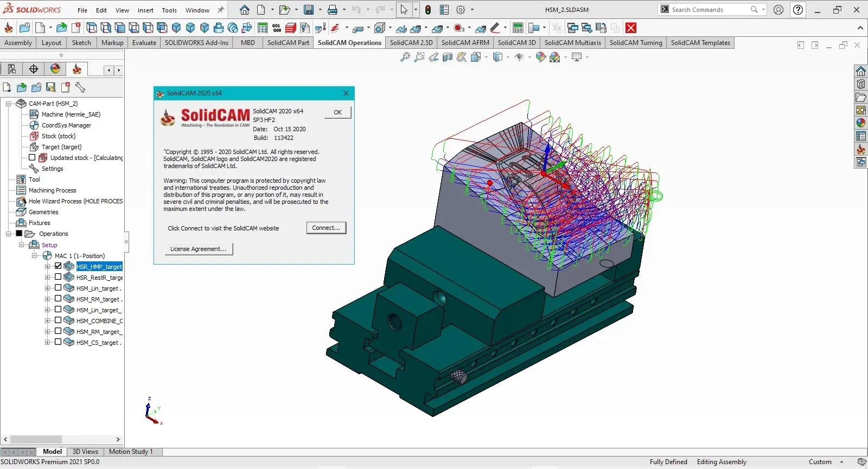Expand the HSM_COMBINE operation node
Screen dimensions: 868x469
[47, 320]
